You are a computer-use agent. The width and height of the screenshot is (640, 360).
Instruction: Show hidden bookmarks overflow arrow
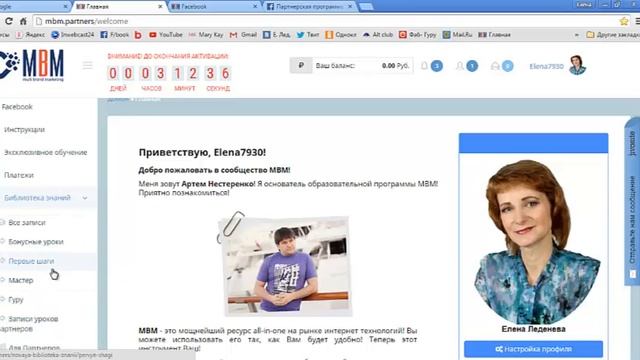point(577,35)
